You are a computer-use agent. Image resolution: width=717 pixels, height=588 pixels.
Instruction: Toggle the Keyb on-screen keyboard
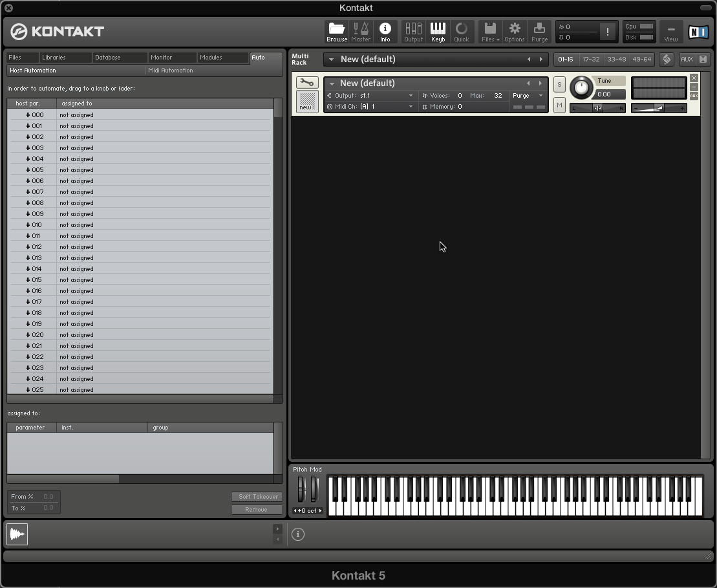pyautogui.click(x=438, y=32)
